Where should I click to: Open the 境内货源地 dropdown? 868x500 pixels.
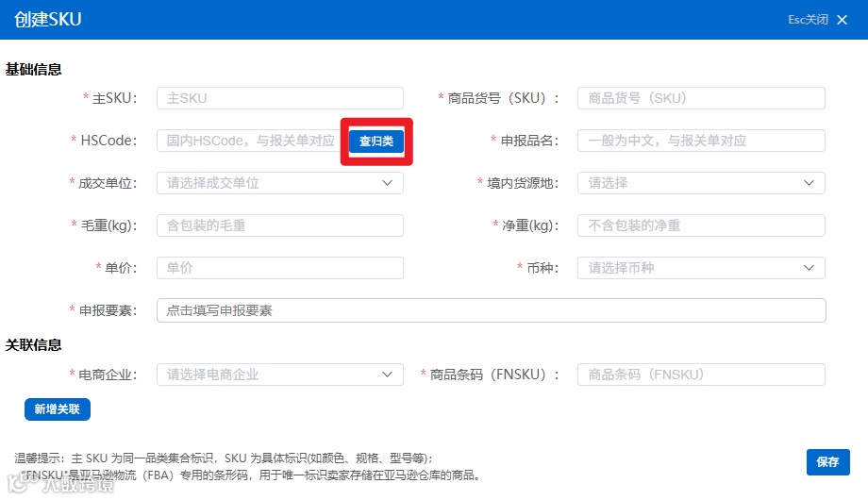point(701,183)
